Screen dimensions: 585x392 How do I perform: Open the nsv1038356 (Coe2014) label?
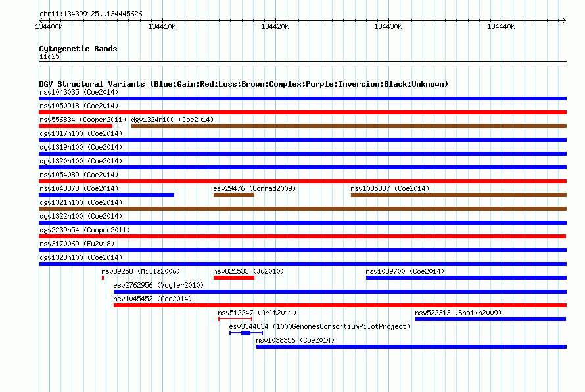pyautogui.click(x=295, y=340)
